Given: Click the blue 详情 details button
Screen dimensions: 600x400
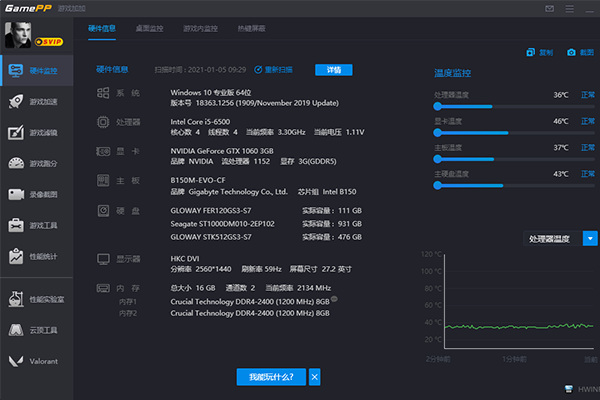Looking at the screenshot, I should click(334, 70).
